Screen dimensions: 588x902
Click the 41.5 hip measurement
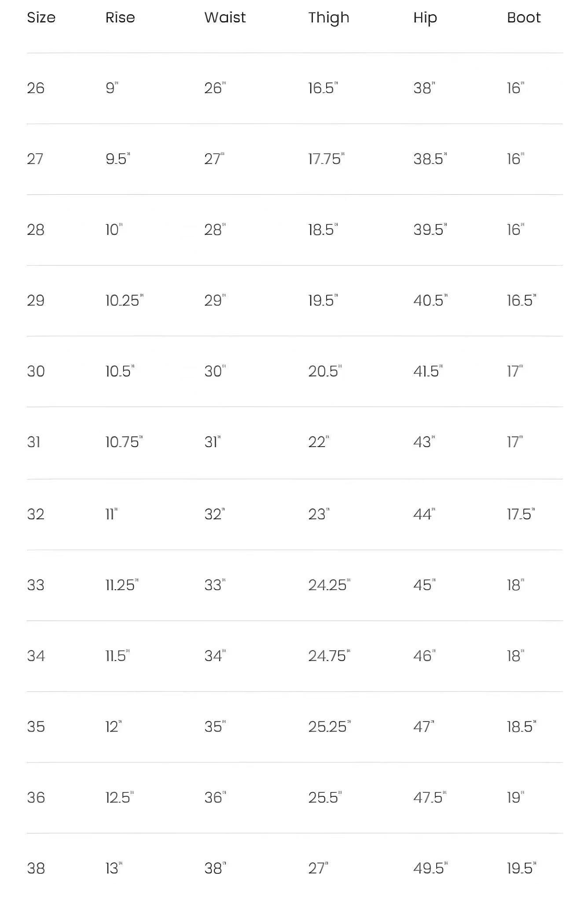click(x=426, y=371)
